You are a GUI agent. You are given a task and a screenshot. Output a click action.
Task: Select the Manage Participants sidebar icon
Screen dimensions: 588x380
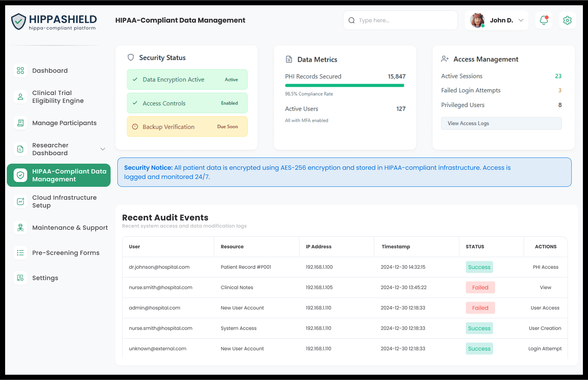[20, 123]
